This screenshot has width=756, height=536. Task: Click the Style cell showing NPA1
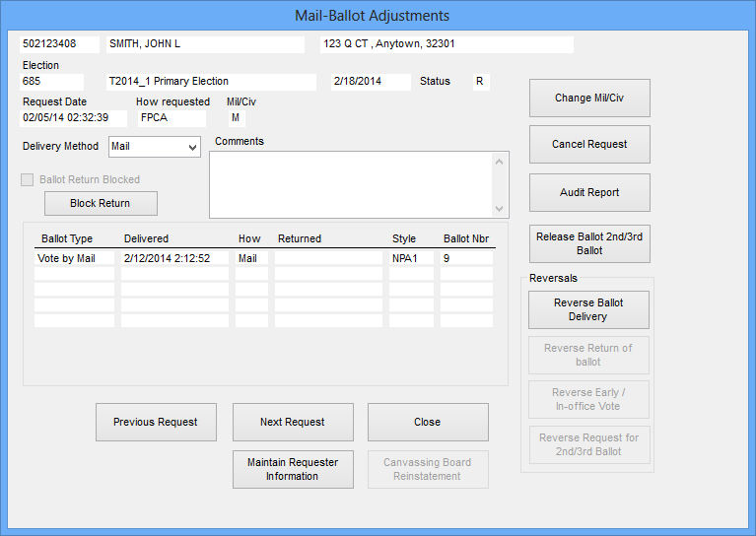point(411,258)
